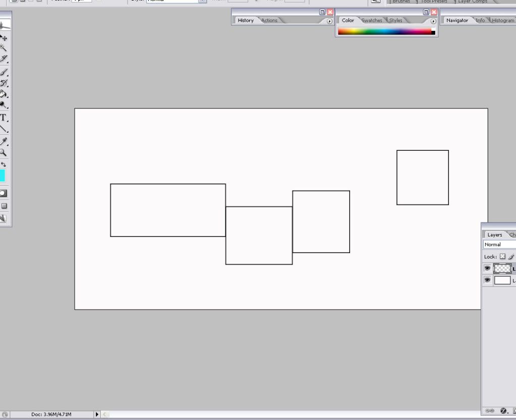This screenshot has width=516, height=420.
Task: Select the Magic Wand tool
Action: pyautogui.click(x=4, y=48)
